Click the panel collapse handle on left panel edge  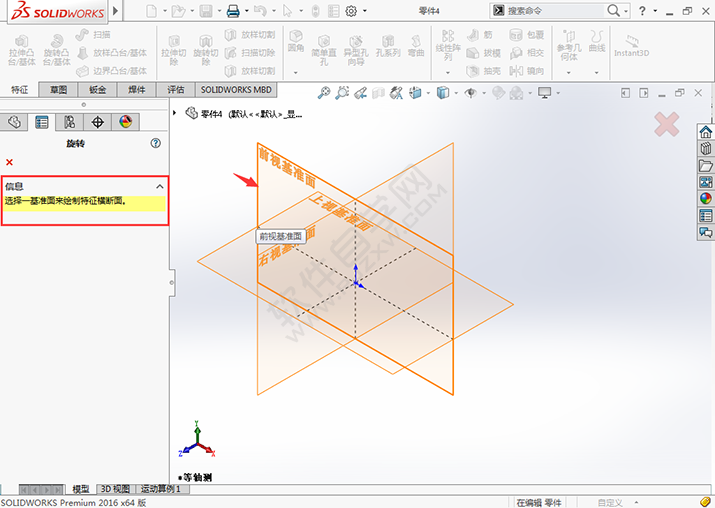172,283
